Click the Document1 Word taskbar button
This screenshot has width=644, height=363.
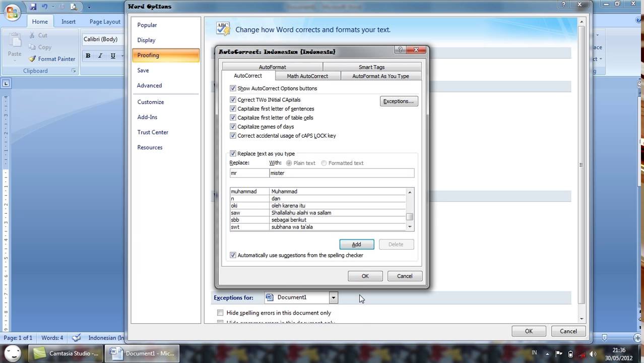(x=143, y=353)
